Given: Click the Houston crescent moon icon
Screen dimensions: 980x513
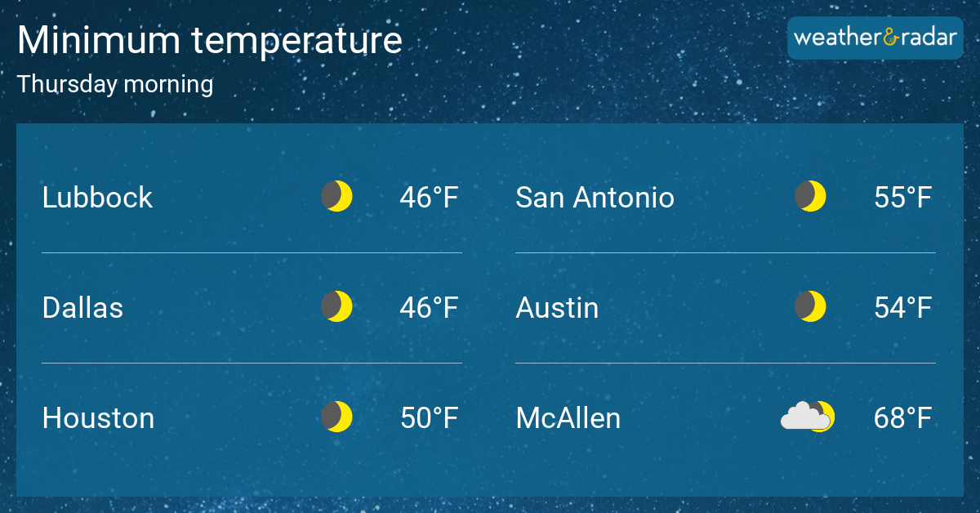Looking at the screenshot, I should (x=336, y=417).
